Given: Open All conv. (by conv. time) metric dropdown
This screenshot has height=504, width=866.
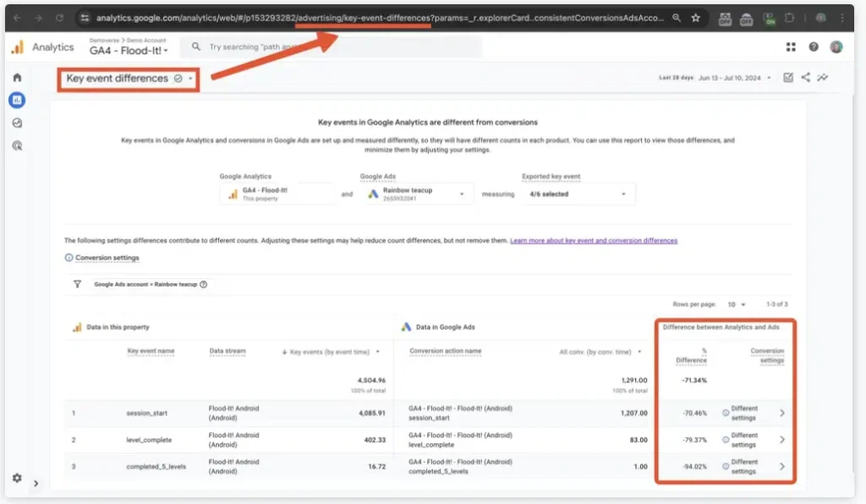Looking at the screenshot, I should (x=639, y=352).
